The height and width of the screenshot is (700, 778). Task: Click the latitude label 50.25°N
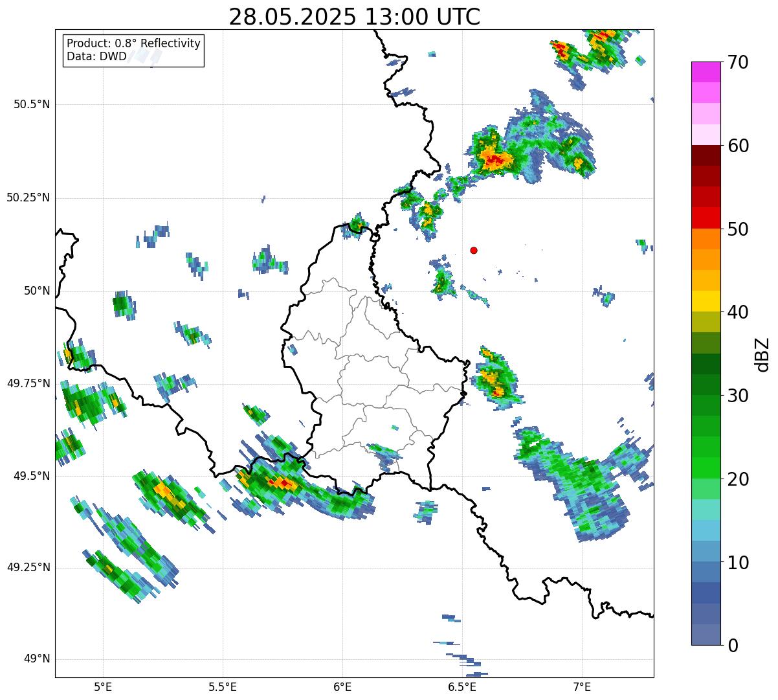coord(28,198)
